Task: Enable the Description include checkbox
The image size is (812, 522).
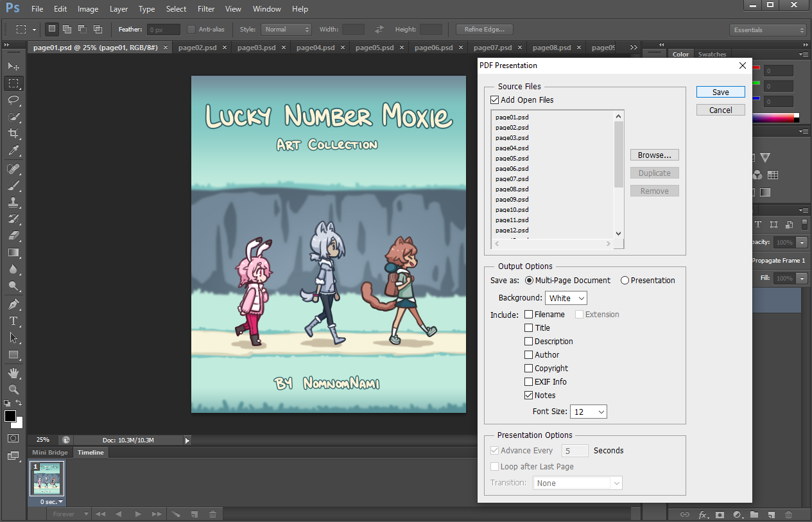Action: (529, 341)
